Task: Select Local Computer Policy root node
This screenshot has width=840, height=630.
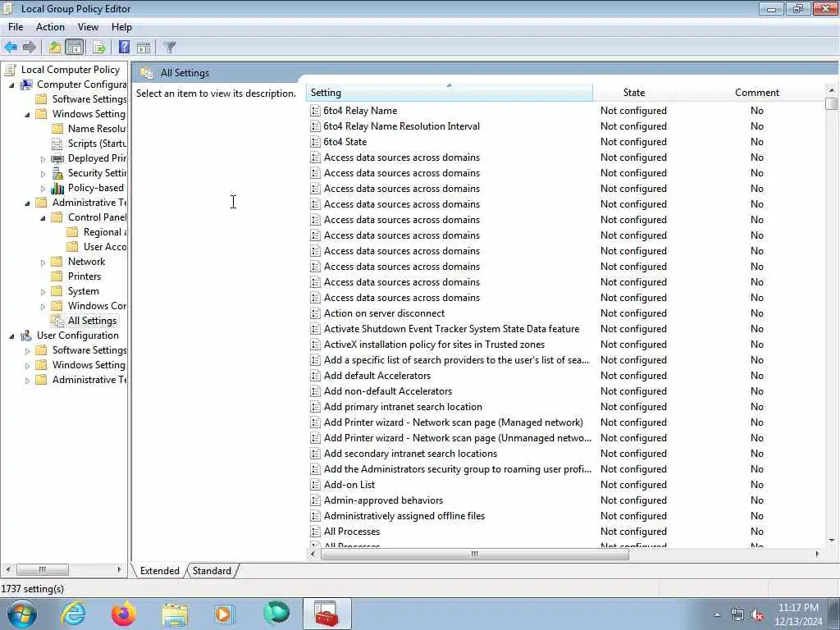Action: 71,70
